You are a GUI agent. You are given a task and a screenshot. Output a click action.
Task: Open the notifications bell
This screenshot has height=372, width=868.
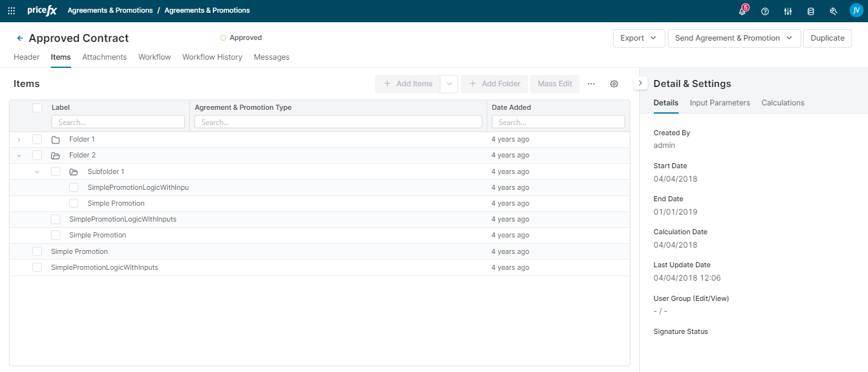[x=742, y=11]
